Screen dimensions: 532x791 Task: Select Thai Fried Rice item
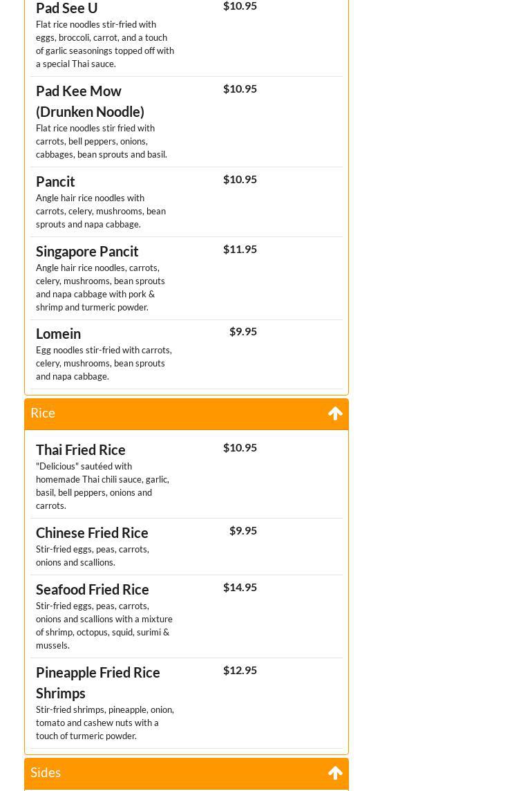(81, 449)
